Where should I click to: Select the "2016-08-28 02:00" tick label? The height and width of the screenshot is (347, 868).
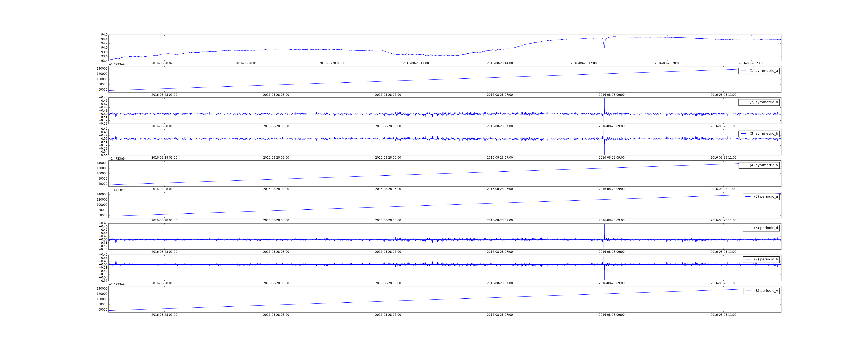[x=164, y=63]
